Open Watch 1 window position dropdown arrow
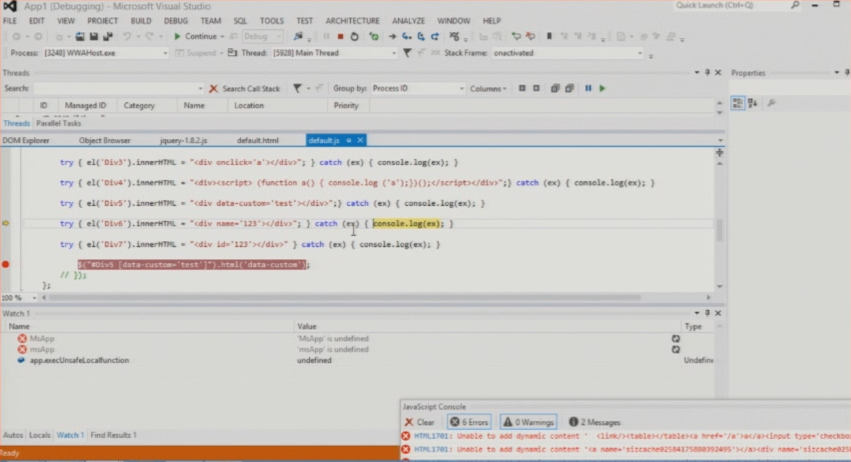 click(x=697, y=313)
